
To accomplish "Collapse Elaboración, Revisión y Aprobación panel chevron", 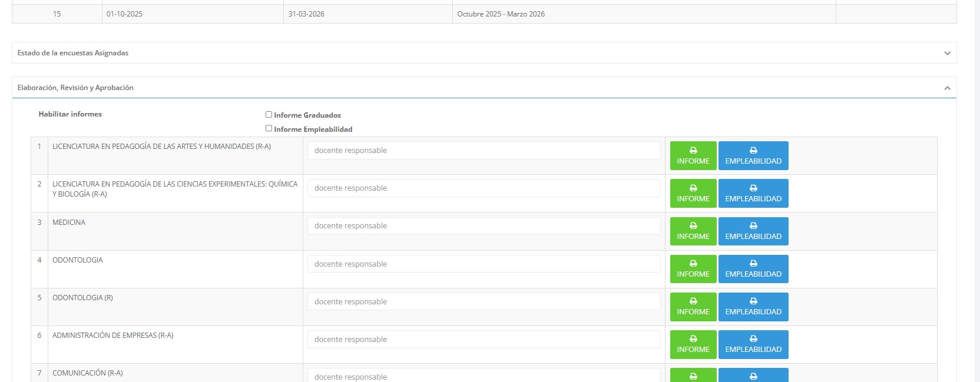I will (947, 88).
